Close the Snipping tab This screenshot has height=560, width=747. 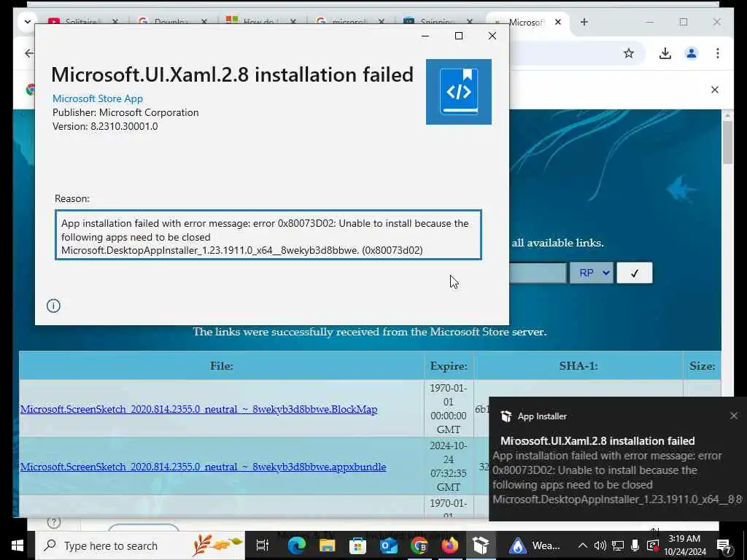click(x=470, y=22)
